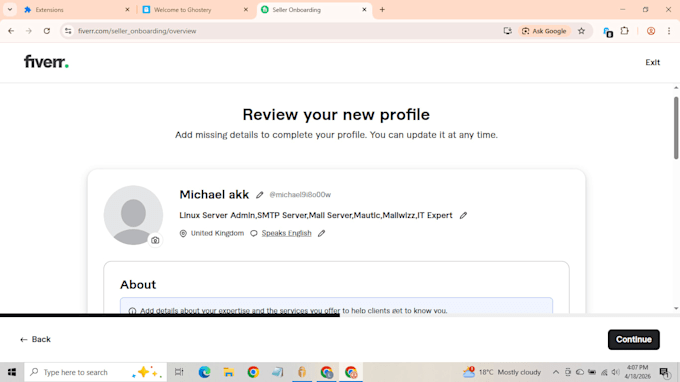The height and width of the screenshot is (382, 680).
Task: Close the Welcome to Ghostery tab
Action: [x=246, y=10]
